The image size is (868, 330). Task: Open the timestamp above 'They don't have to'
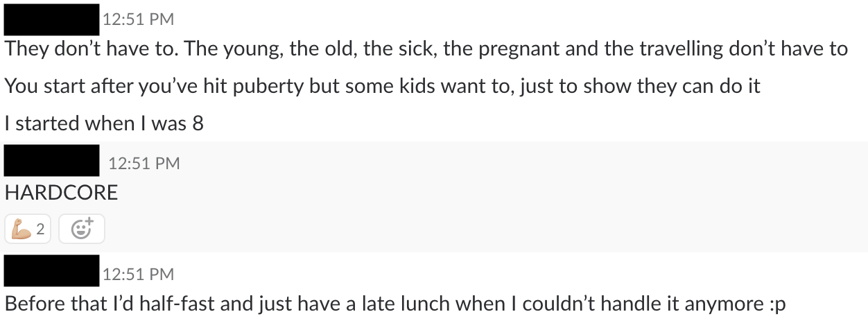[139, 19]
